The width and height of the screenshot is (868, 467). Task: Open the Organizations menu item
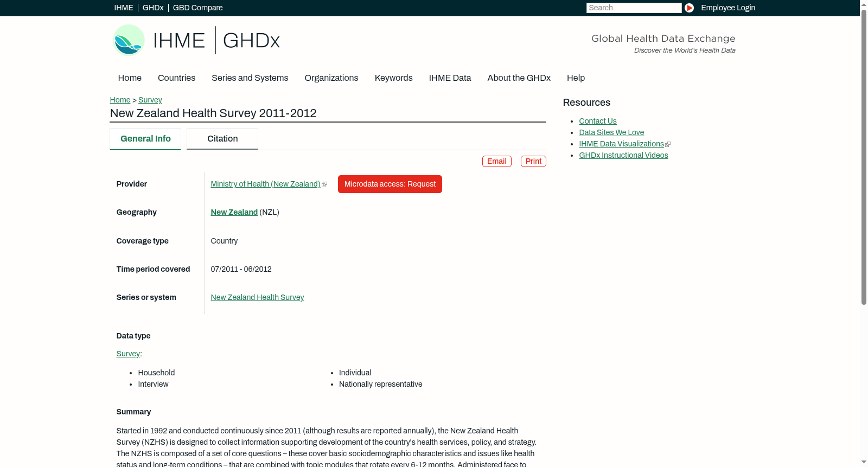click(331, 78)
